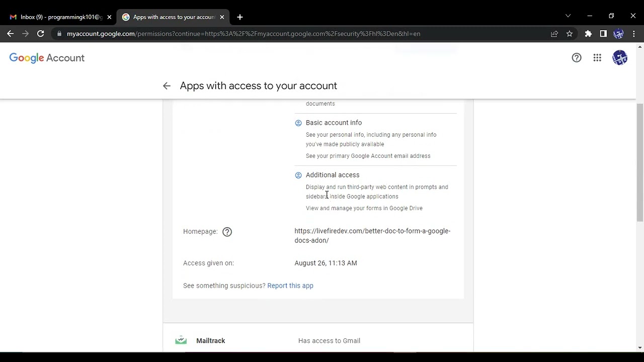
Task: Click the share page icon in address bar
Action: (x=554, y=34)
